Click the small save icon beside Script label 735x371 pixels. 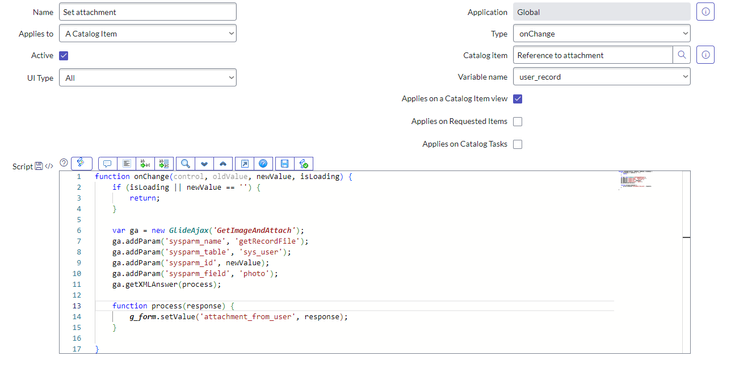tap(39, 166)
